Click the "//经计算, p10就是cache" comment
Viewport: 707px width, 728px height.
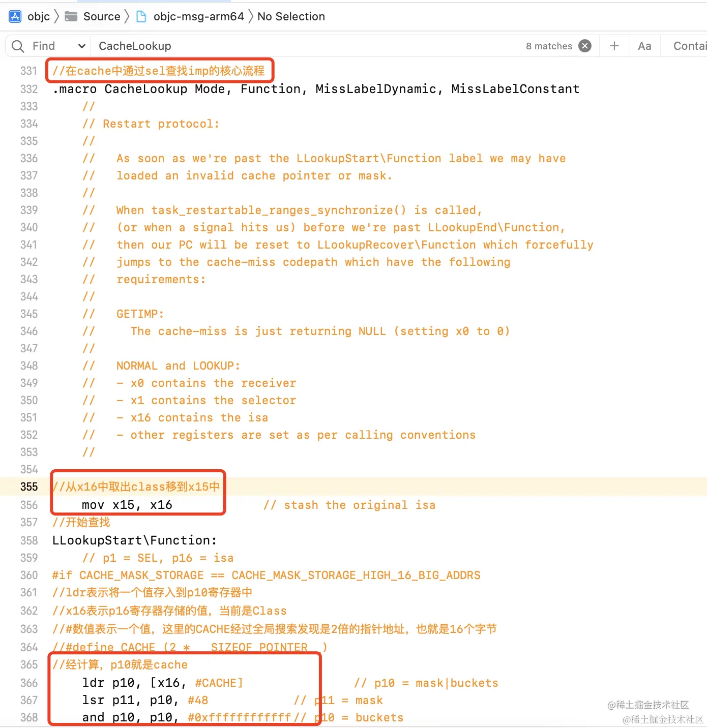click(120, 664)
